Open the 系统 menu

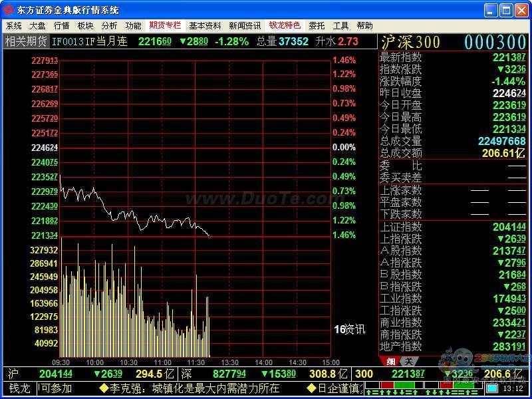pos(14,26)
